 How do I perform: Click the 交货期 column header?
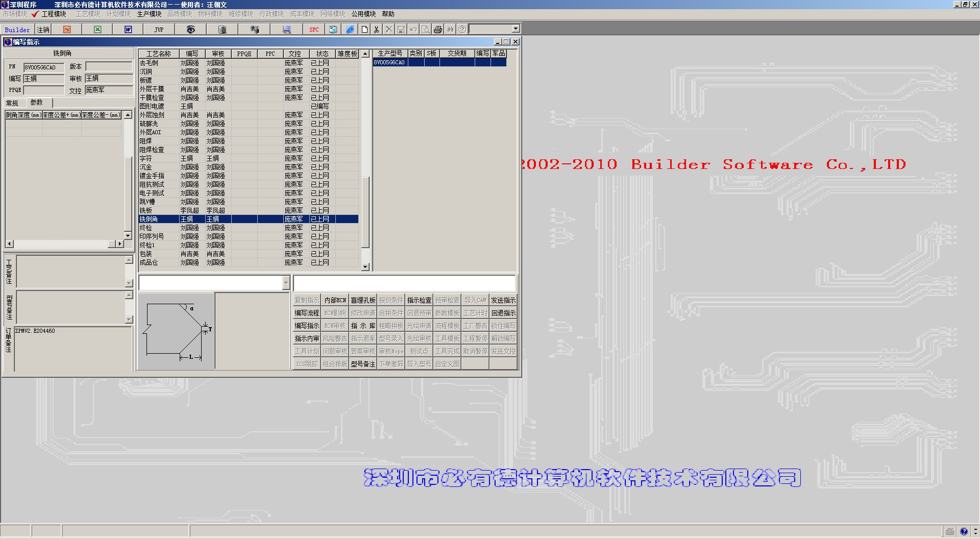click(x=457, y=53)
